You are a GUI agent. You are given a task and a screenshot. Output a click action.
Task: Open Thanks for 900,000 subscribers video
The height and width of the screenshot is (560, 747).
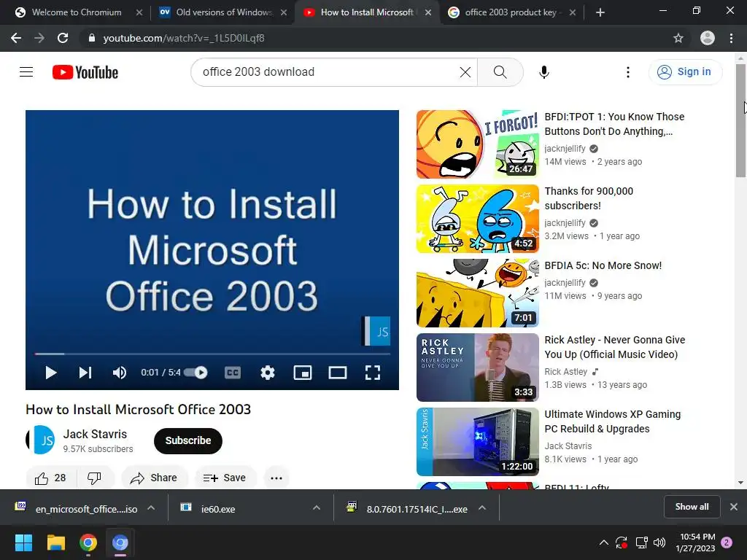[x=477, y=219]
